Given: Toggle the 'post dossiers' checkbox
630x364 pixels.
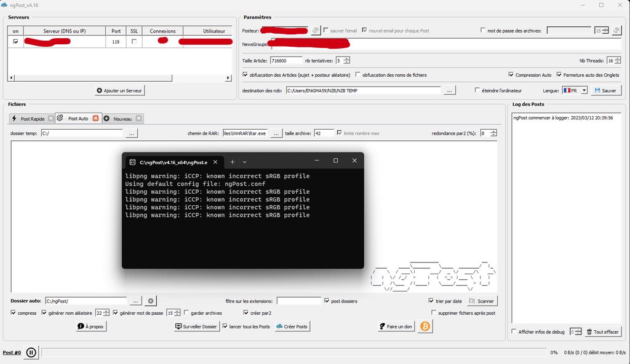Looking at the screenshot, I should tap(327, 301).
